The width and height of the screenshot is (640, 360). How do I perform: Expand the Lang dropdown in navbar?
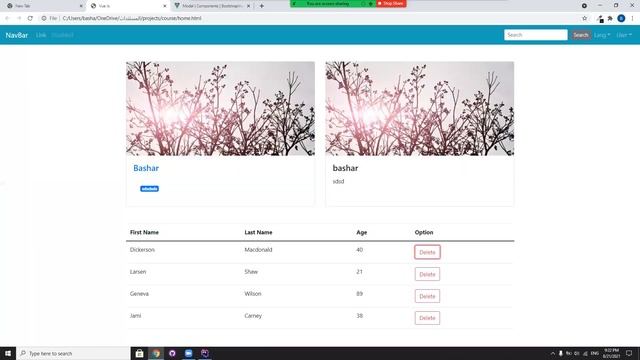pos(602,35)
